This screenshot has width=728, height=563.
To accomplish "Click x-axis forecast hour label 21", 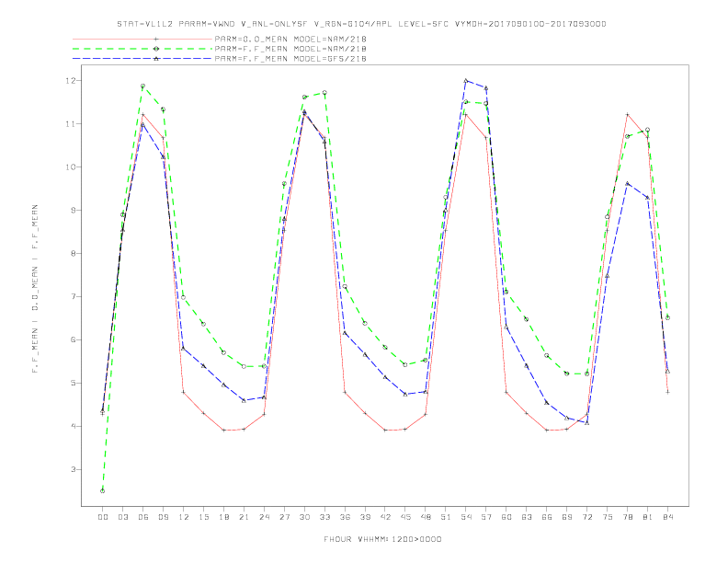I will point(244,517).
